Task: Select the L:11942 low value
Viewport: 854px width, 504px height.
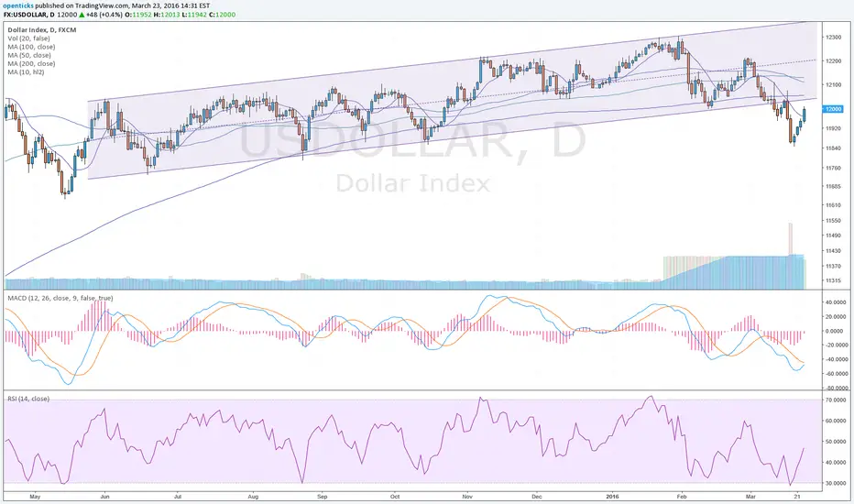Action: click(194, 15)
